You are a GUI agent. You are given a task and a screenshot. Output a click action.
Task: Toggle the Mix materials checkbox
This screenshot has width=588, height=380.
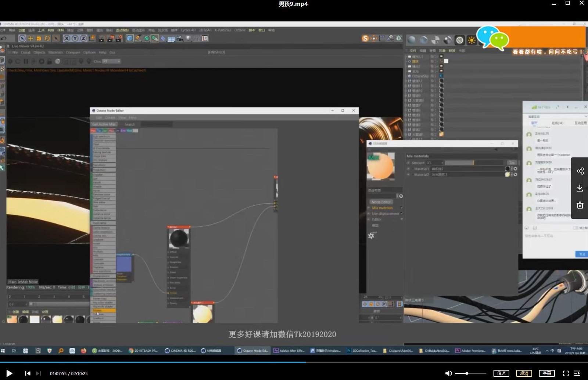tap(402, 208)
